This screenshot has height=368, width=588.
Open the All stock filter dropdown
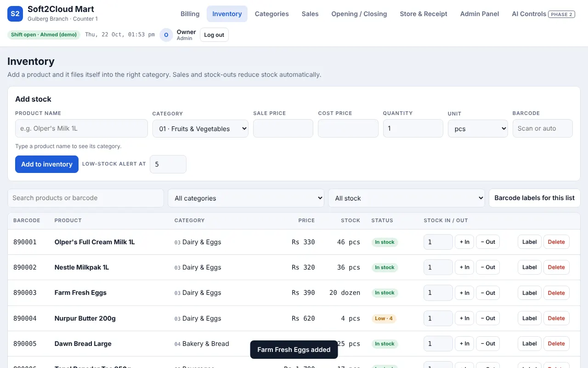pyautogui.click(x=407, y=198)
